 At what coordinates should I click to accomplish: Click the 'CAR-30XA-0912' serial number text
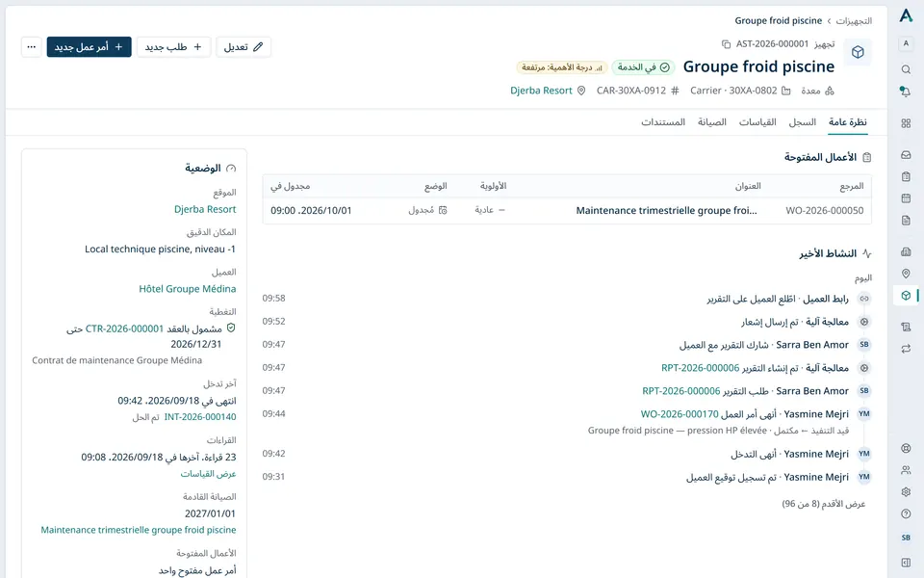pyautogui.click(x=631, y=91)
